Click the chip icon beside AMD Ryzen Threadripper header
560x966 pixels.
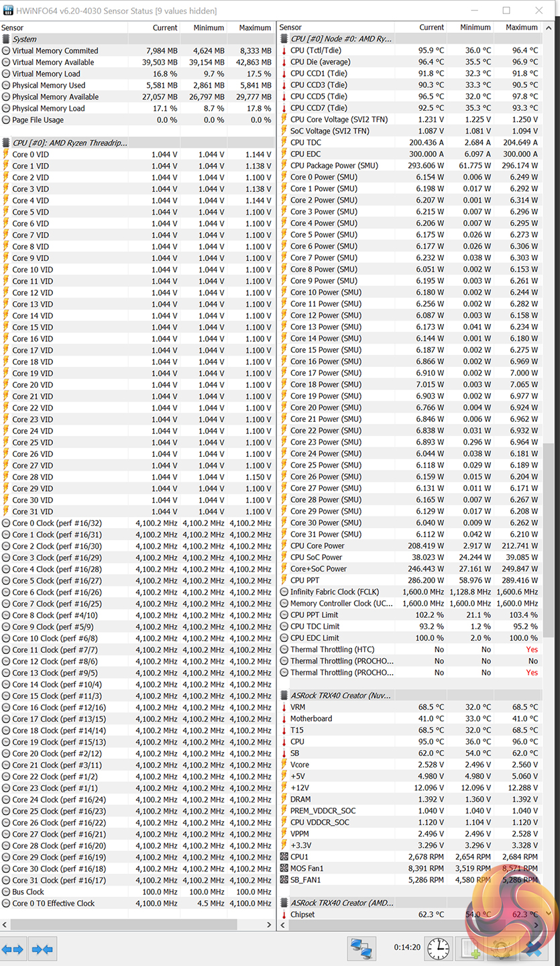pyautogui.click(x=6, y=143)
